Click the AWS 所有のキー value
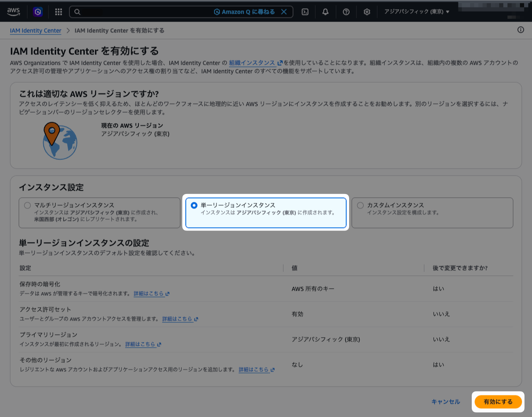The height and width of the screenshot is (417, 532). tap(313, 289)
